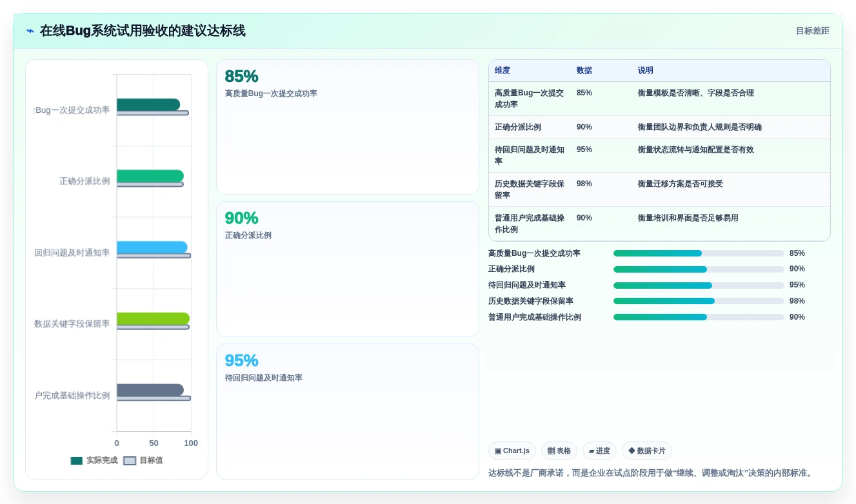
Task: Click the 表格 tag chip
Action: coord(559,451)
